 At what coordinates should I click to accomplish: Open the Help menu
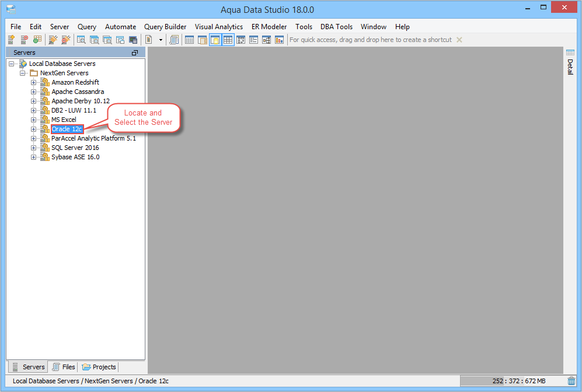click(x=402, y=27)
